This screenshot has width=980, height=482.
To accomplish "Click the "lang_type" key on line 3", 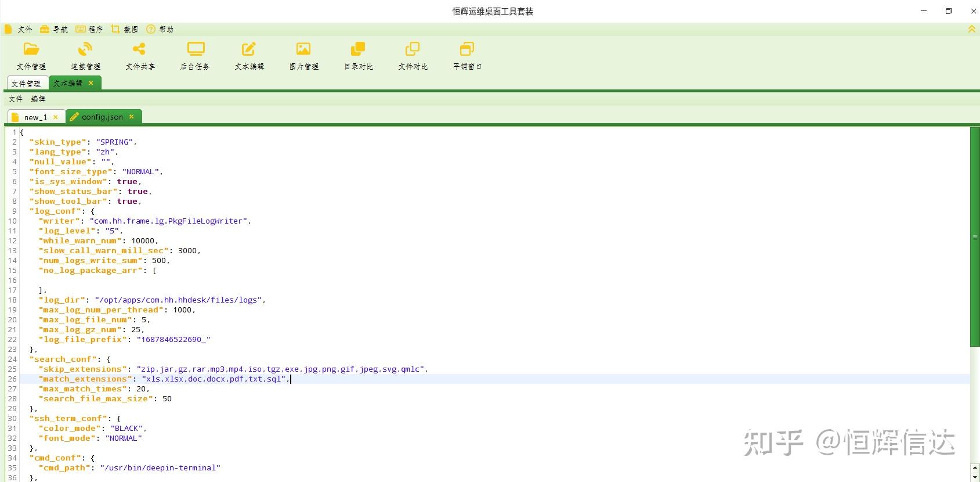I will (x=58, y=152).
